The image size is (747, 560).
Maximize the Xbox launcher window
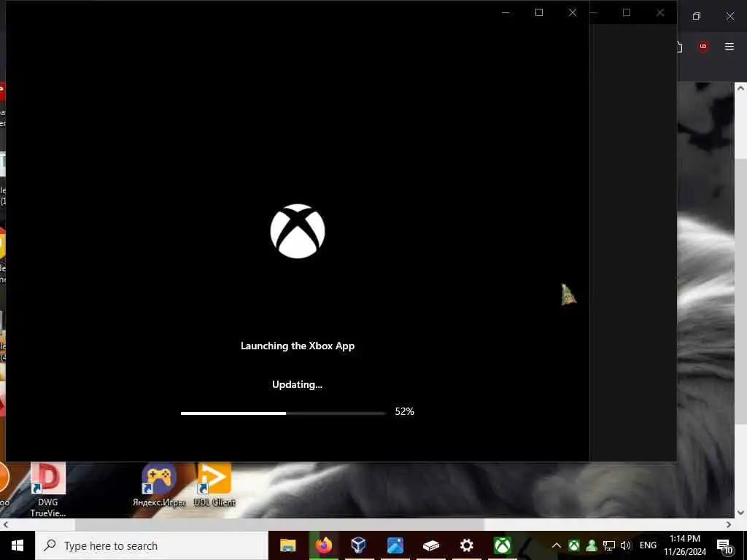539,13
